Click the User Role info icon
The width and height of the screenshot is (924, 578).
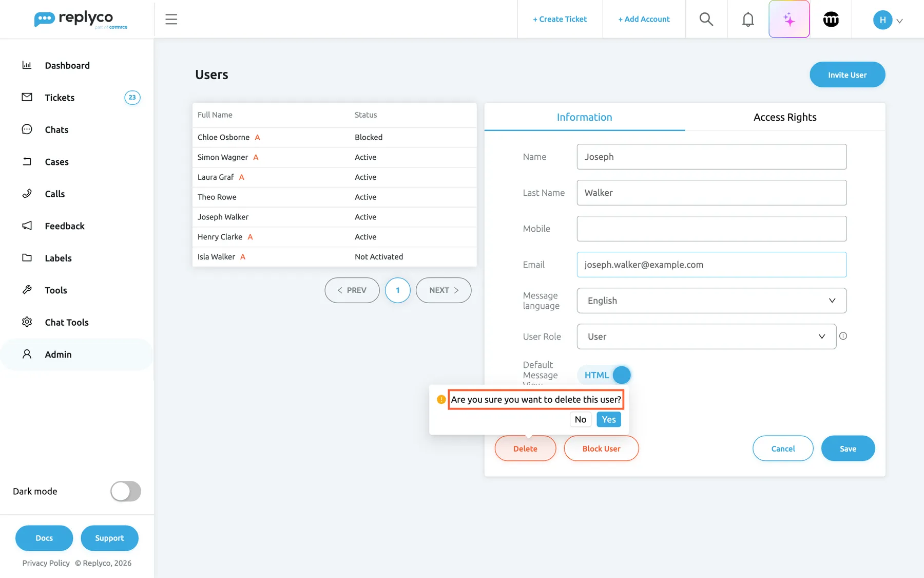[843, 336]
